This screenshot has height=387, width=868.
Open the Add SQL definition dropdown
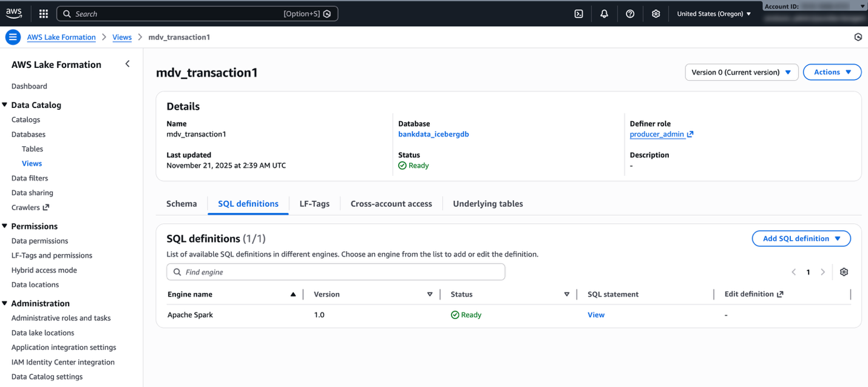click(x=801, y=238)
